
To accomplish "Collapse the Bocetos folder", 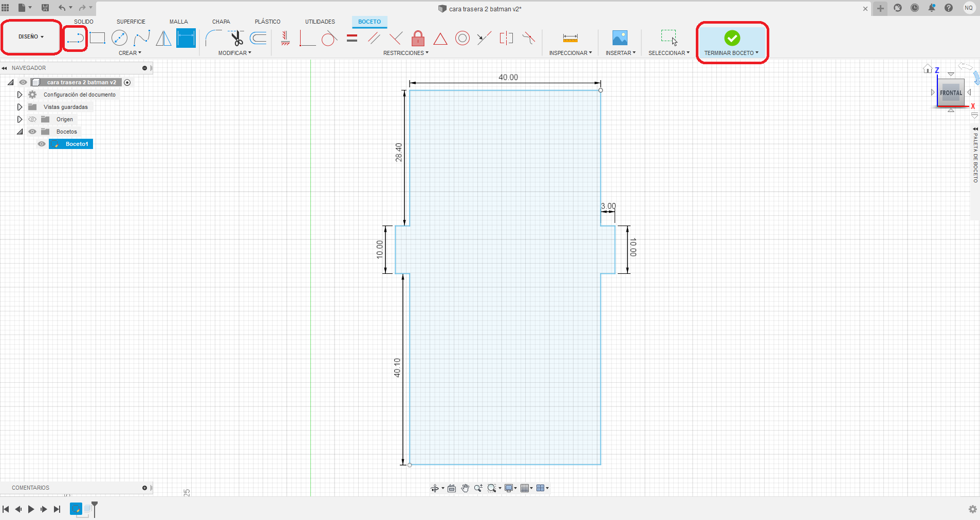I will 20,132.
